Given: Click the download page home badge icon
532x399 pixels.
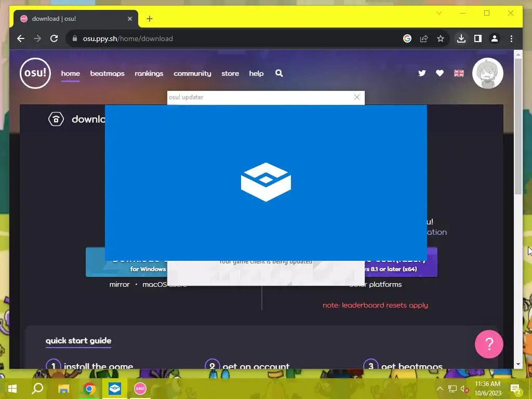Looking at the screenshot, I should [56, 119].
